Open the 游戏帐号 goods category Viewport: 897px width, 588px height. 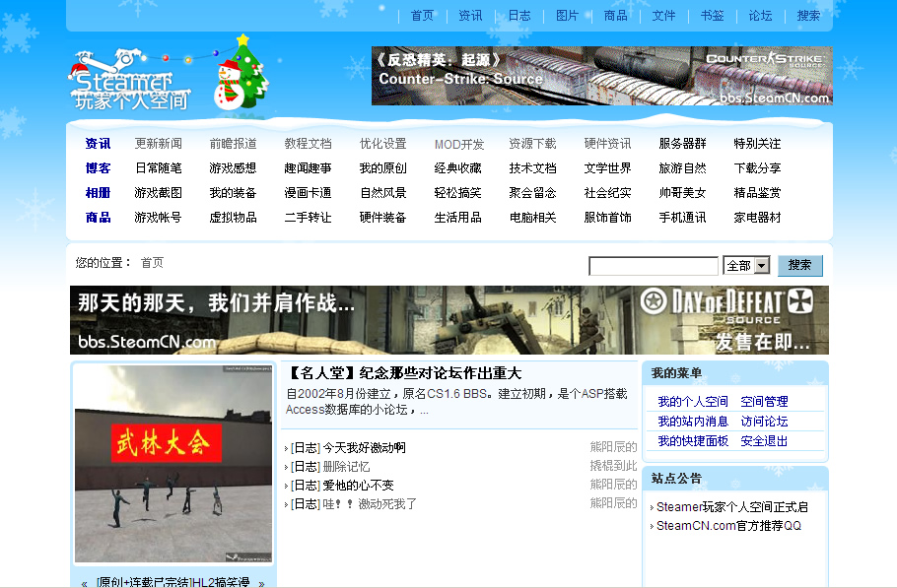coord(158,217)
